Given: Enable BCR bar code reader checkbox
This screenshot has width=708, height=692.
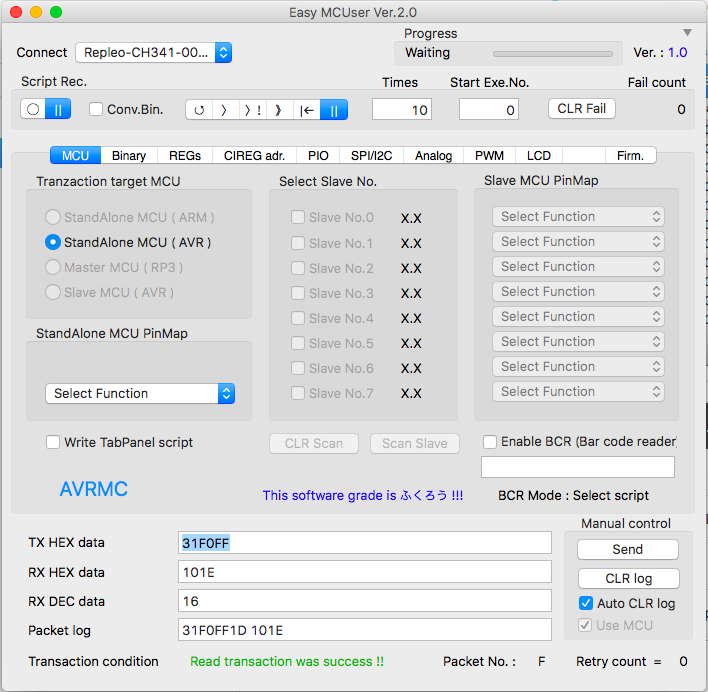Looking at the screenshot, I should (x=490, y=441).
